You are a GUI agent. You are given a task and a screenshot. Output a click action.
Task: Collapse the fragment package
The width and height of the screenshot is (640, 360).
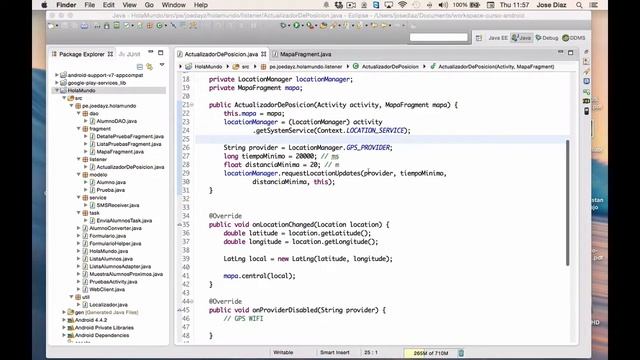coord(79,129)
